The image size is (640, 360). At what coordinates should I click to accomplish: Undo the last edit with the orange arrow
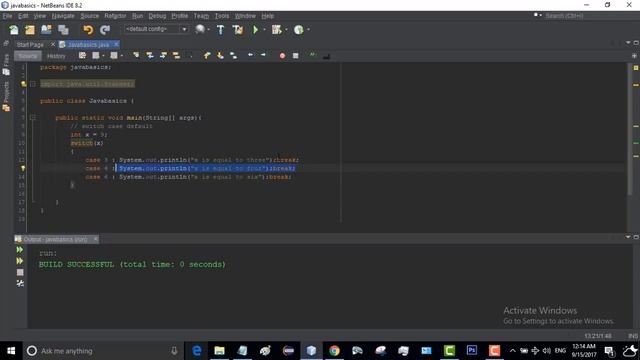(x=88, y=30)
